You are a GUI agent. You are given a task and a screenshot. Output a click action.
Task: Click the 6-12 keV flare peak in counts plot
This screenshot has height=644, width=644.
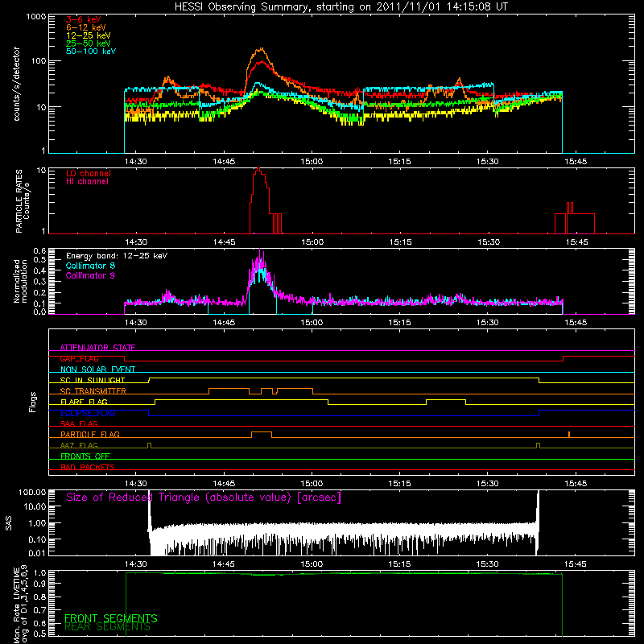coord(261,49)
